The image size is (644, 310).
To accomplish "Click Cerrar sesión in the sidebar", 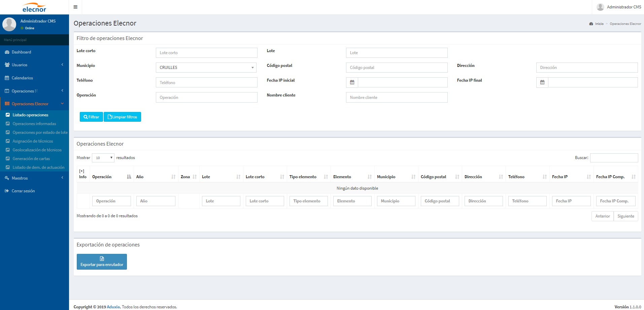I will pyautogui.click(x=34, y=191).
